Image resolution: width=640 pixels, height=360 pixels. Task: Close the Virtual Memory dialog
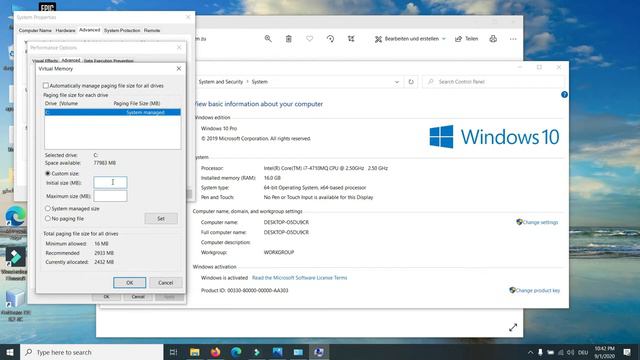coord(179,69)
